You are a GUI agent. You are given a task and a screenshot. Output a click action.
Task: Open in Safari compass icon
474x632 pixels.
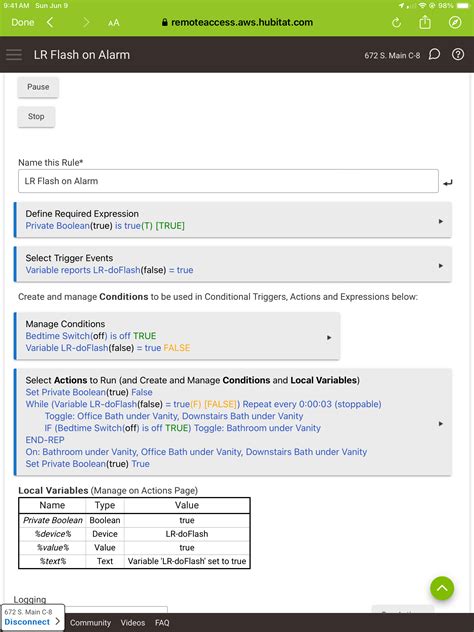click(455, 22)
